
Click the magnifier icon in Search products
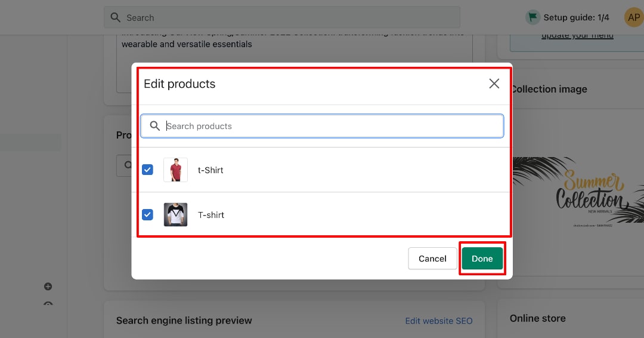[x=155, y=126]
